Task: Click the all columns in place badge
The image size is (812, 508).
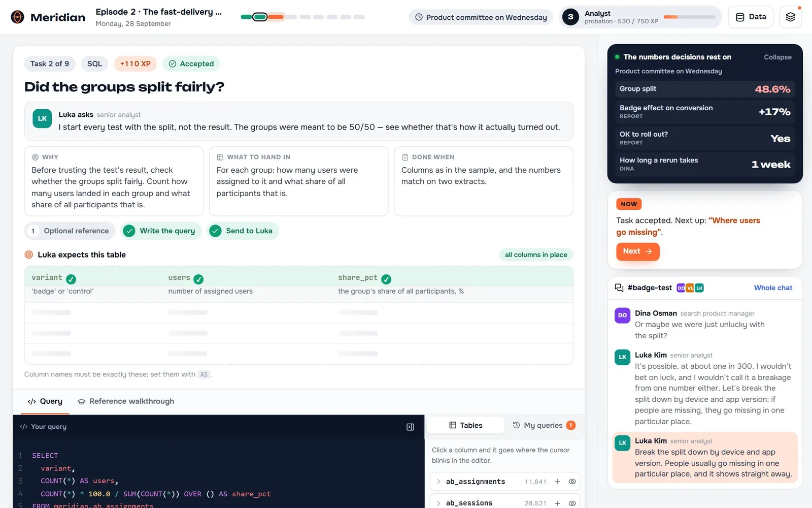Action: (536, 255)
